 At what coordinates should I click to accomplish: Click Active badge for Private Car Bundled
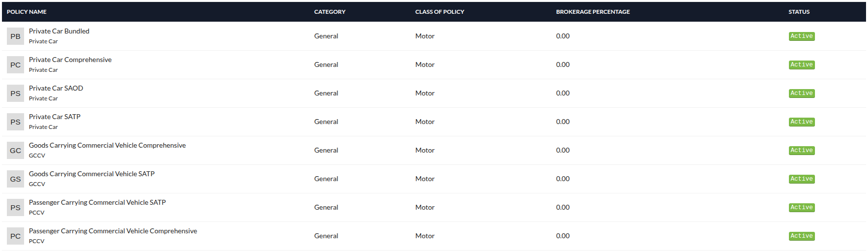801,36
